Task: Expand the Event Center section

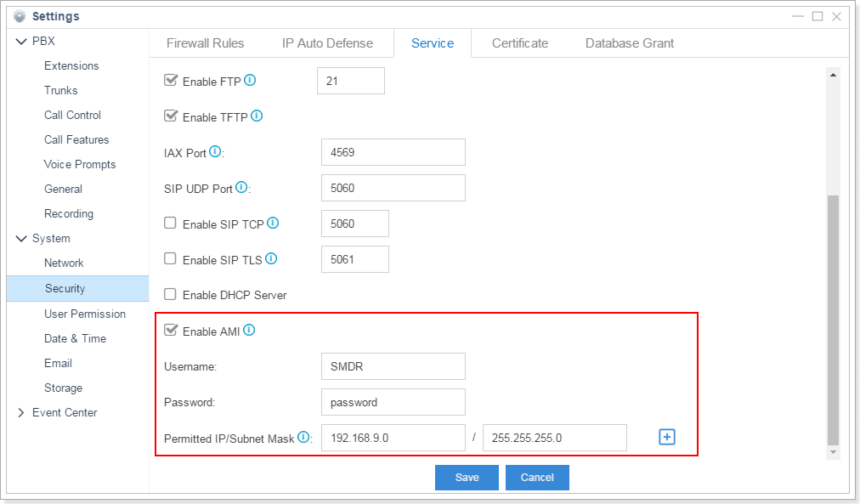Action: (x=21, y=413)
